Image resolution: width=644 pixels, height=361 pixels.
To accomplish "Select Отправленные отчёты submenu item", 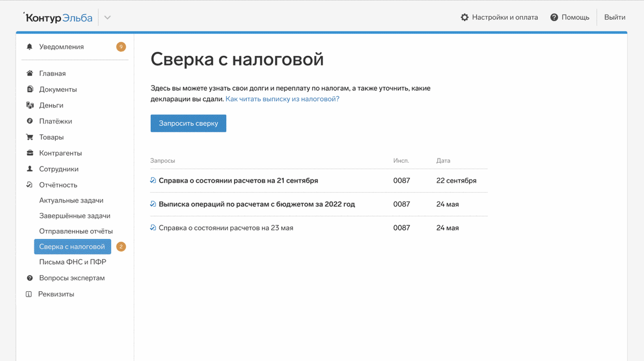I will click(76, 231).
